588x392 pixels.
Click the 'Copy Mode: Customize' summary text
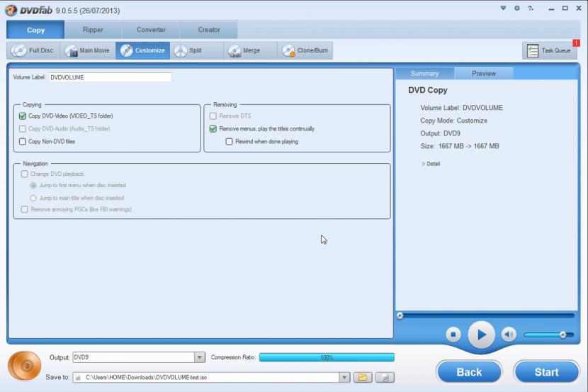tap(453, 121)
